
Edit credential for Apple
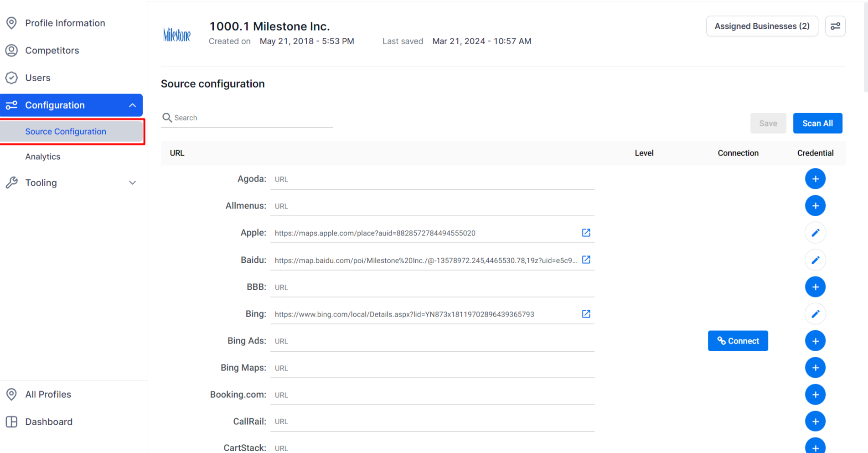click(815, 233)
